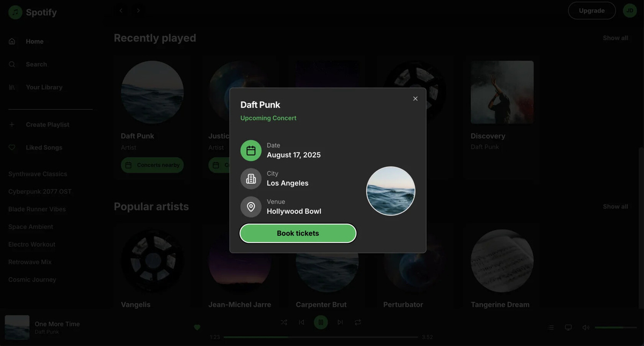Click the Hollywood Bowl venue text
Viewport: 644px width, 346px height.
pos(294,212)
